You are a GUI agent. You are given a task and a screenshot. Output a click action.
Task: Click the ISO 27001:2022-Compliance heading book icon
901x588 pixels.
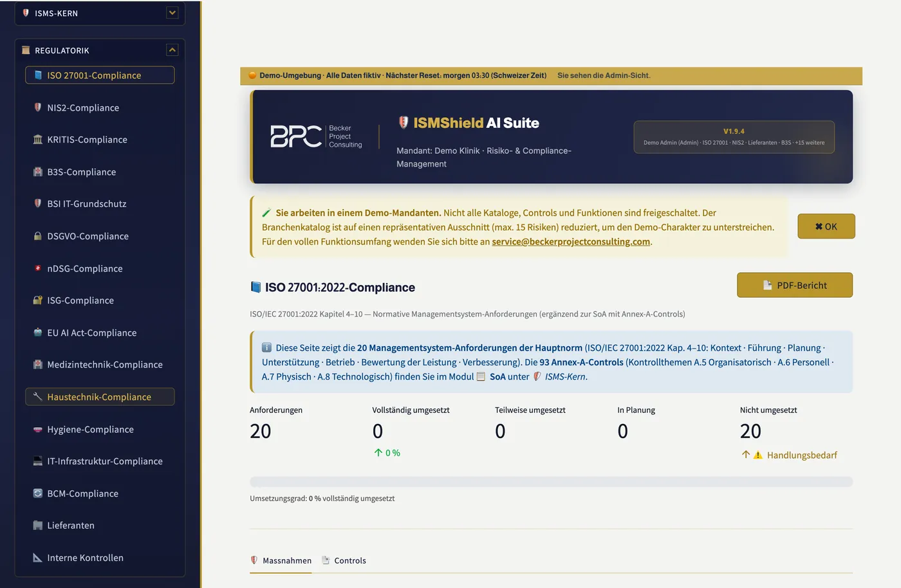pos(255,287)
